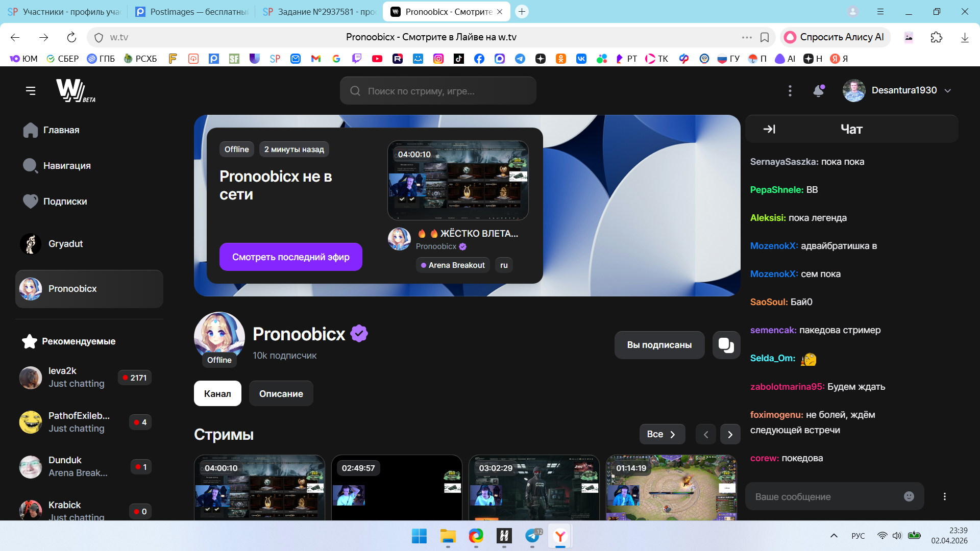The height and width of the screenshot is (551, 980).
Task: Open the header three-dot options menu
Action: click(790, 91)
